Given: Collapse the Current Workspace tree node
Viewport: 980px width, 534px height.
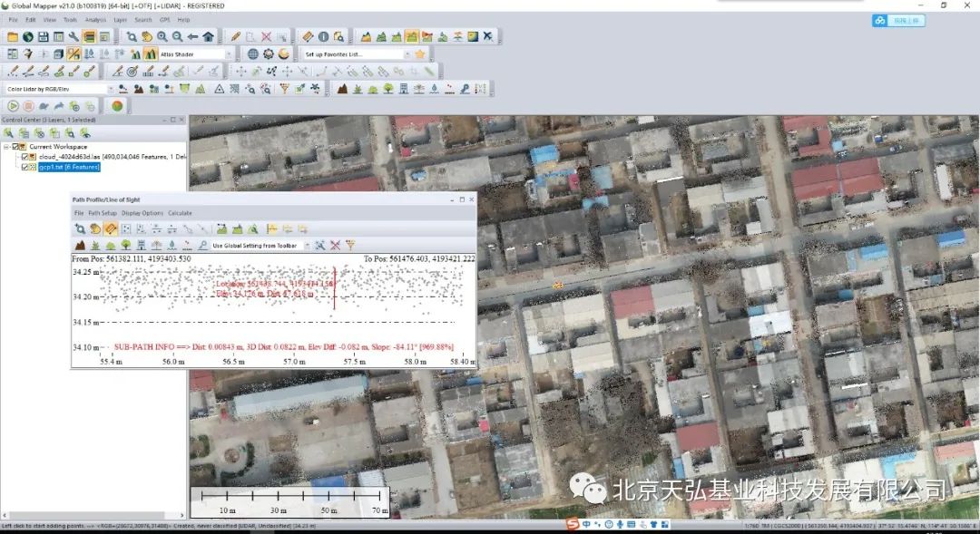Looking at the screenshot, I should [6, 147].
